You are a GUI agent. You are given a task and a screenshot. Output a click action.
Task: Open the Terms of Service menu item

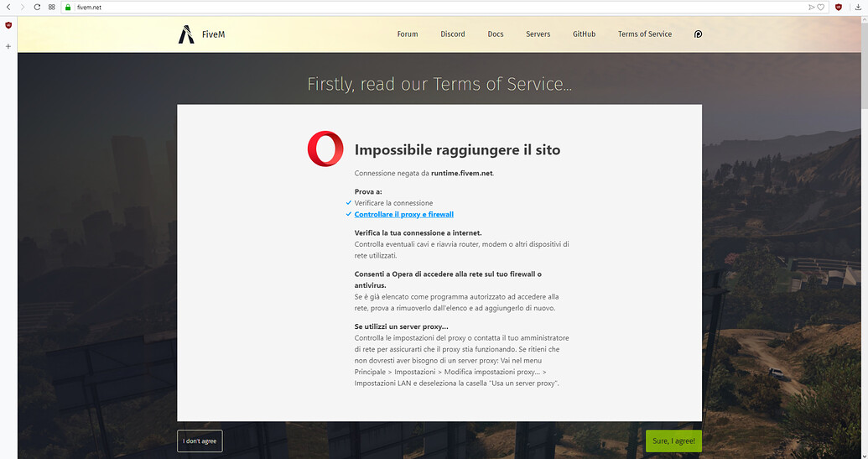[x=645, y=34]
